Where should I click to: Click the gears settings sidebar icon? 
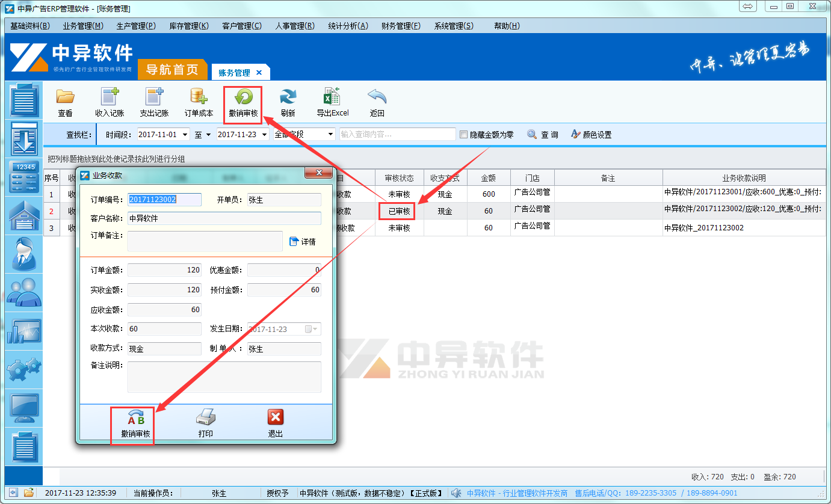pyautogui.click(x=25, y=369)
